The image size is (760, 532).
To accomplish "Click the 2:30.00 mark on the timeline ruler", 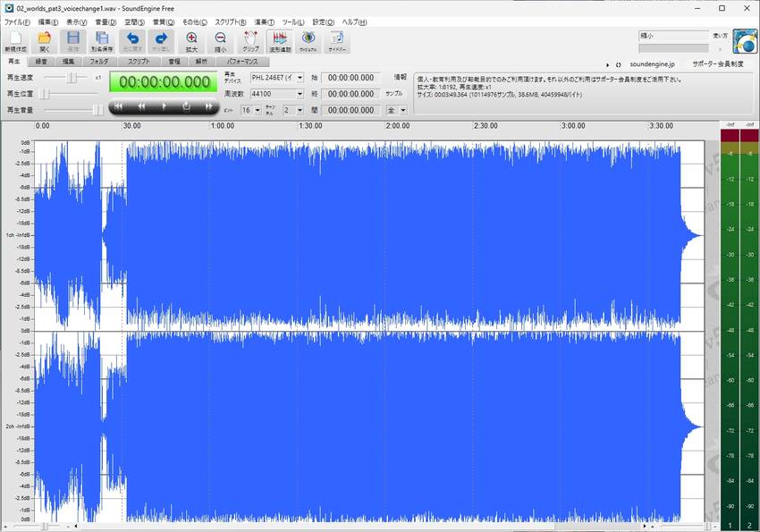I will [x=486, y=126].
